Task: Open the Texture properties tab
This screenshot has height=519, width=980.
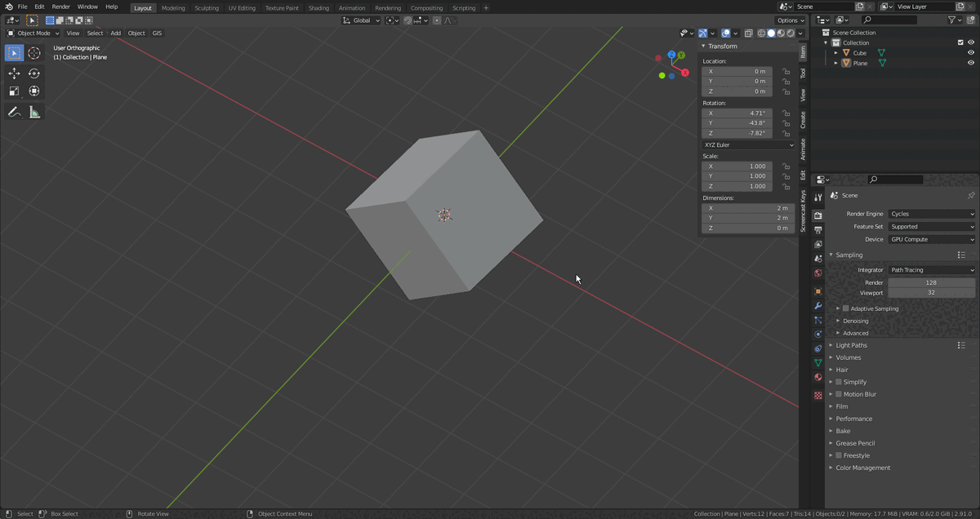Action: 817,395
